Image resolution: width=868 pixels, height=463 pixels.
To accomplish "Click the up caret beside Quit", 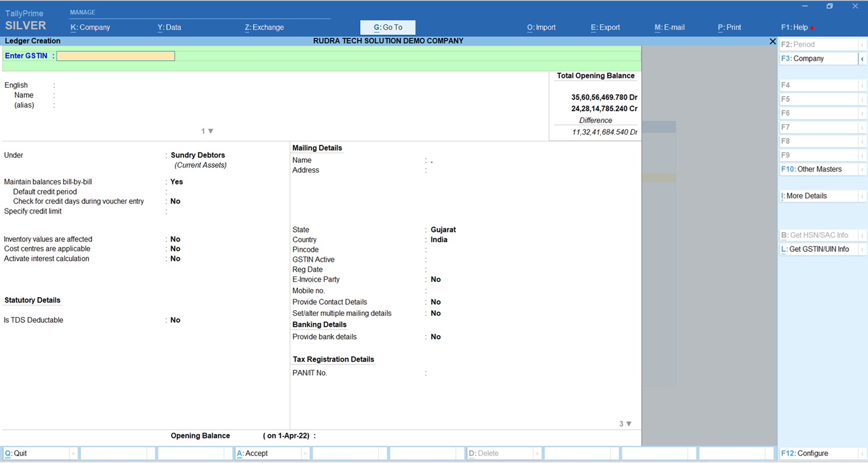I will pos(73,454).
